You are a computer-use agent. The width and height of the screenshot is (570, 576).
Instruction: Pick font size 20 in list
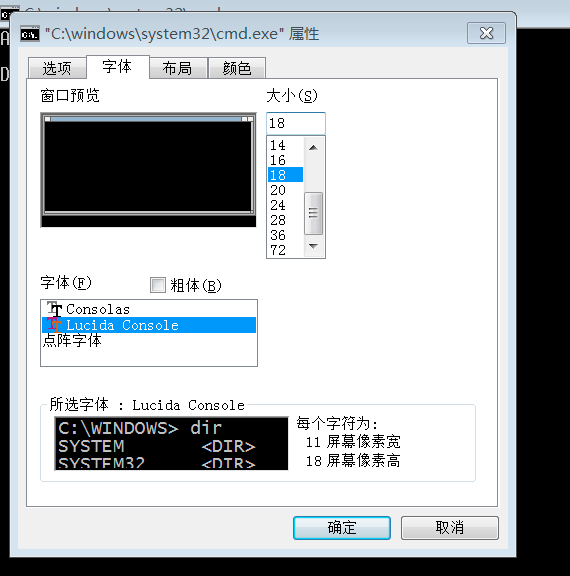tap(285, 190)
